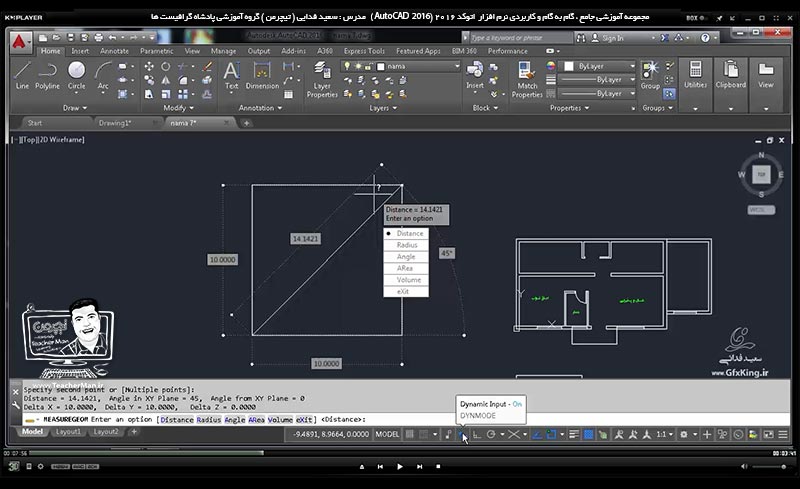Adjust the KMPlayer volume slider
Viewport: 800px width, 489px height.
pyautogui.click(x=768, y=467)
